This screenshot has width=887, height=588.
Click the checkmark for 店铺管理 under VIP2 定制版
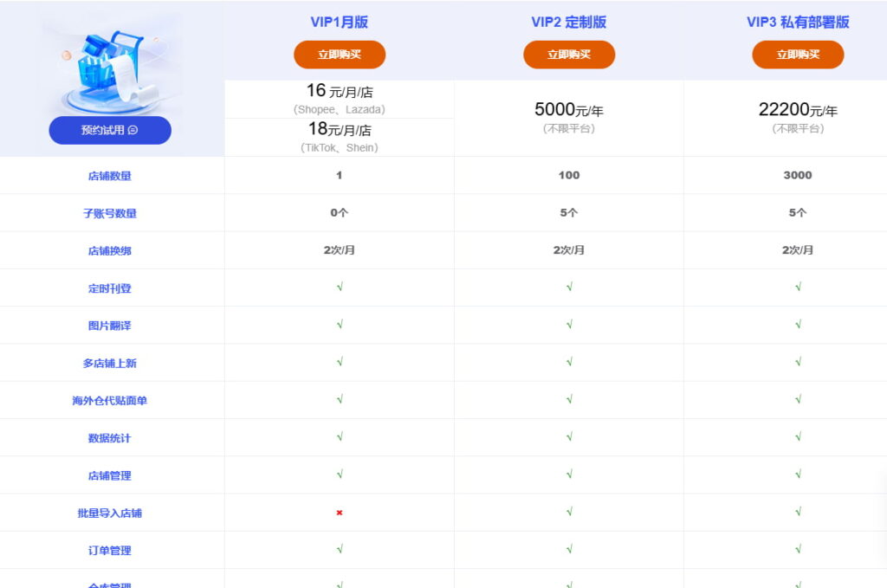coord(568,475)
